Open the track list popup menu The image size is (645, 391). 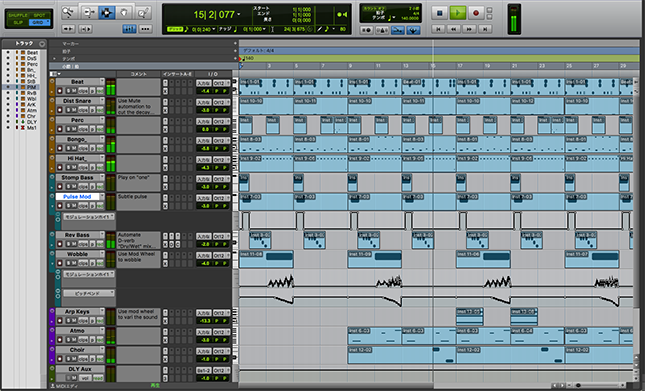(x=42, y=44)
